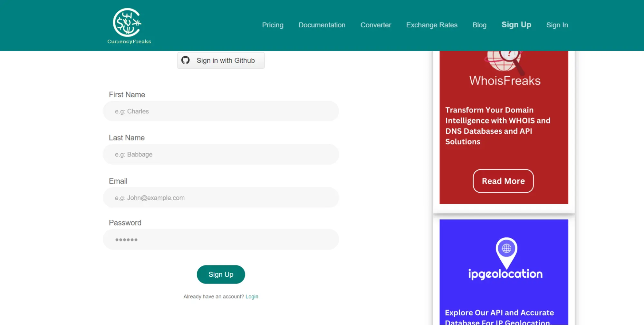Open the Documentation page
This screenshot has width=644, height=325.
tap(322, 25)
